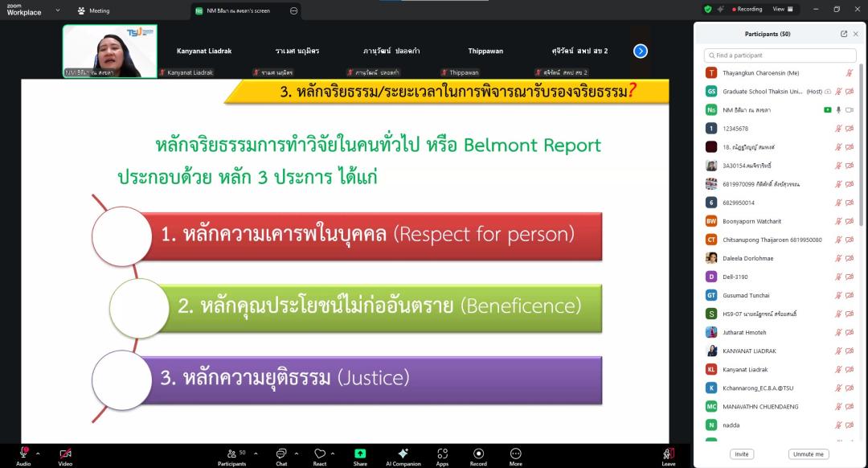Click the green Share screen icon

point(360,454)
